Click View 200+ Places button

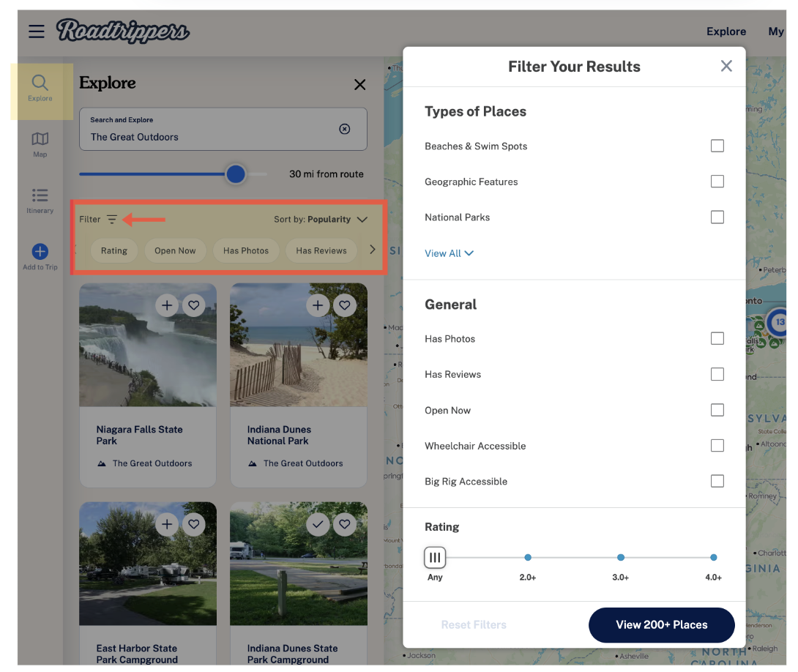(662, 624)
